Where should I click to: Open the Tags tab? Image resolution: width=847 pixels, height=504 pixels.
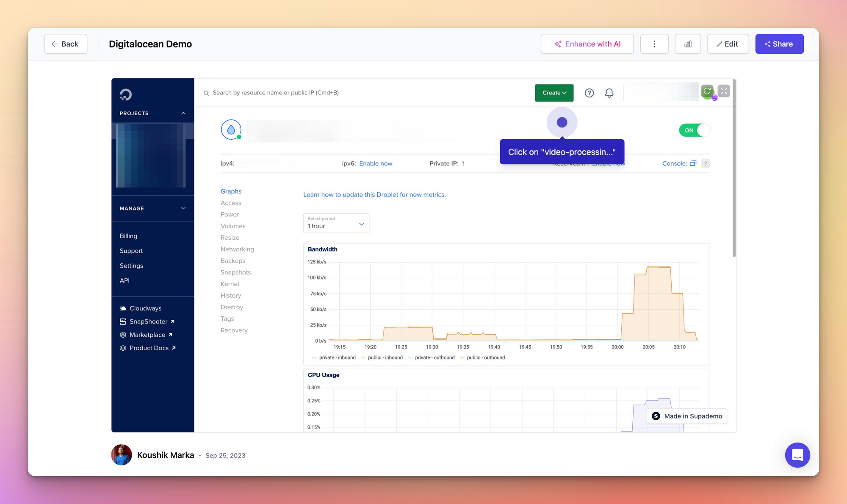tap(227, 318)
